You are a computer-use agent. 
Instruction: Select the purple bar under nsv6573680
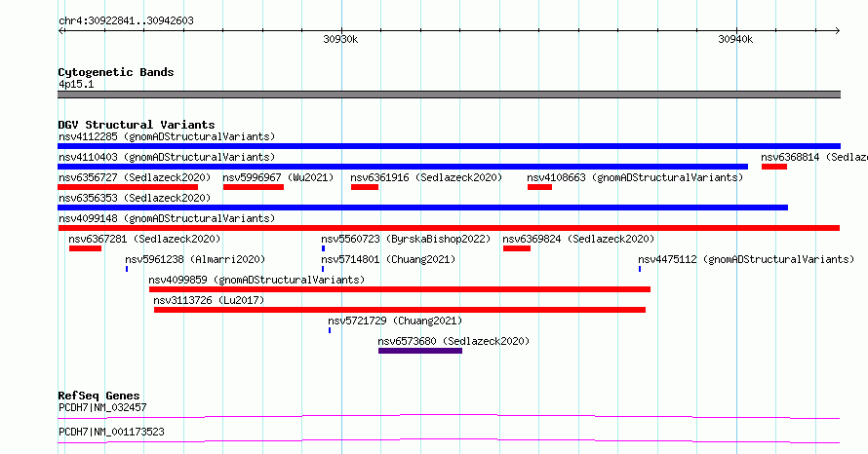tap(420, 351)
